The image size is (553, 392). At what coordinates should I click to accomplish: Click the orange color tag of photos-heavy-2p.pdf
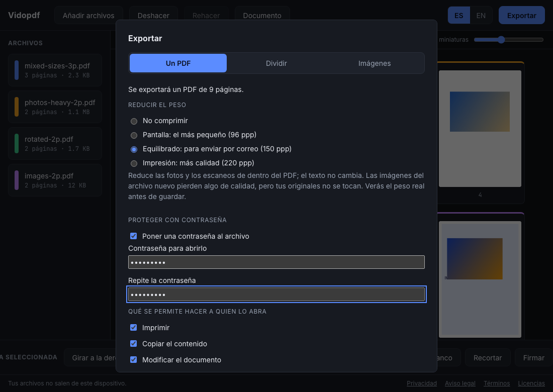[x=17, y=107]
